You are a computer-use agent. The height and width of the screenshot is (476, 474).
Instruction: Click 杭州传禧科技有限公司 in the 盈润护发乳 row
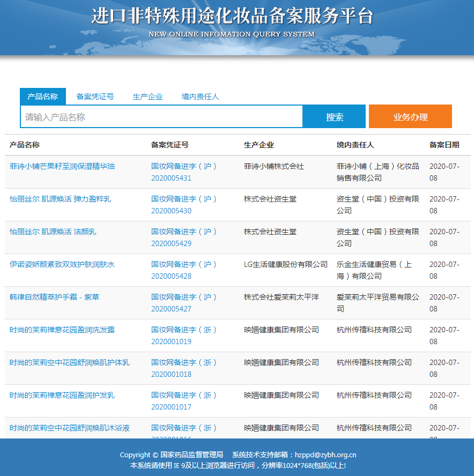[x=374, y=395]
